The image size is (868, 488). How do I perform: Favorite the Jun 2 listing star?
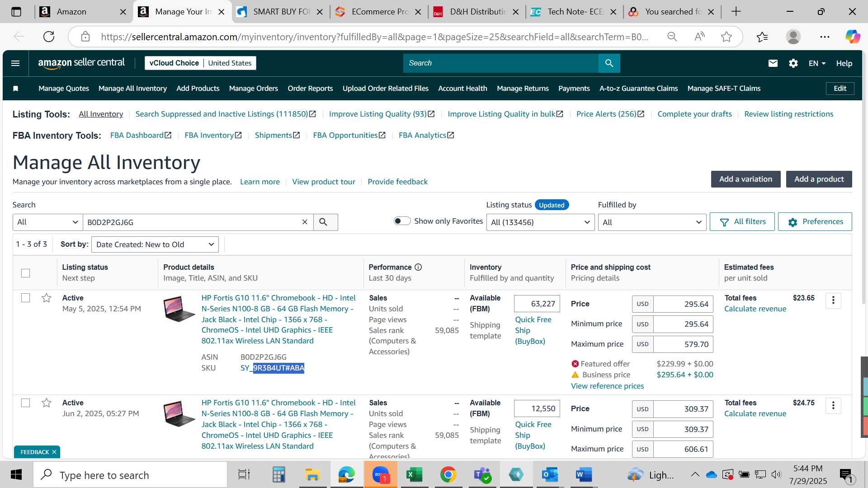pyautogui.click(x=46, y=403)
